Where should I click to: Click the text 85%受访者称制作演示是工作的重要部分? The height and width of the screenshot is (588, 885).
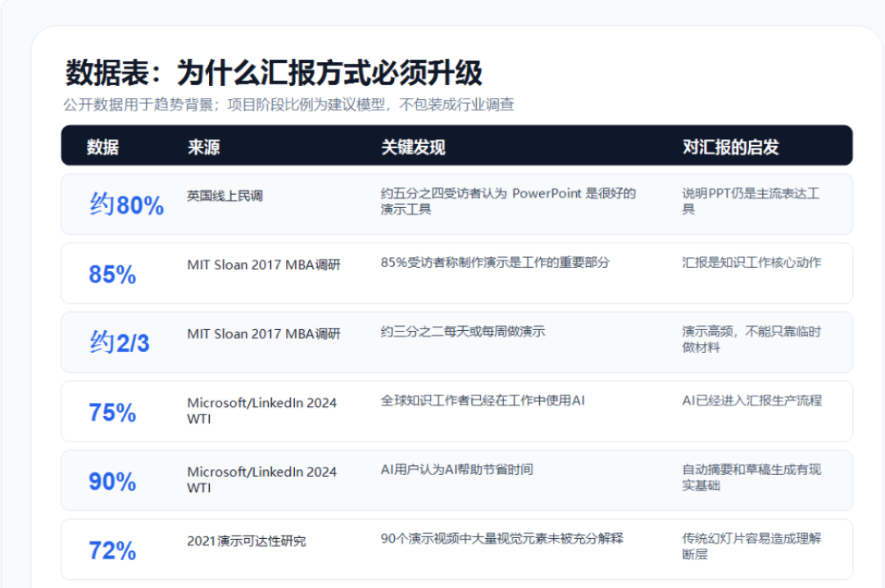coord(495,262)
